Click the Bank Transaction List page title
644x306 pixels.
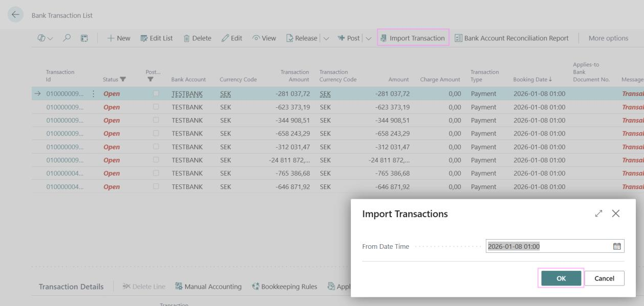tap(62, 16)
